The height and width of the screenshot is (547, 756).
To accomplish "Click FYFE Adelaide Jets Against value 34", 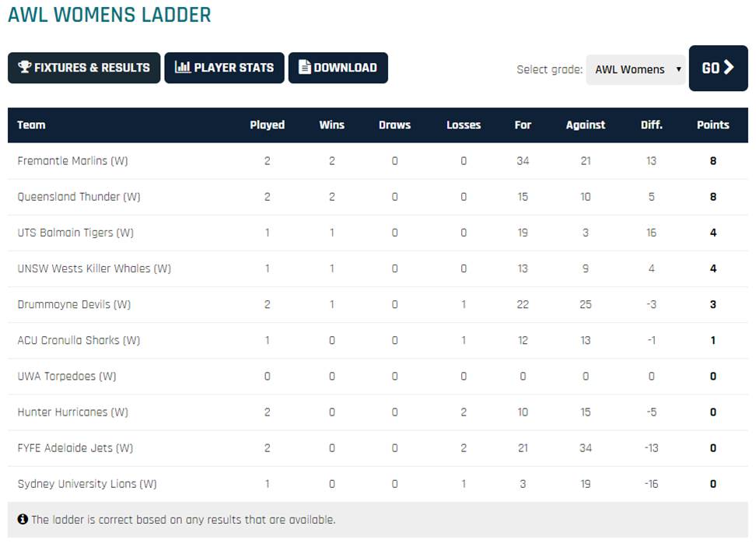I will (x=586, y=448).
